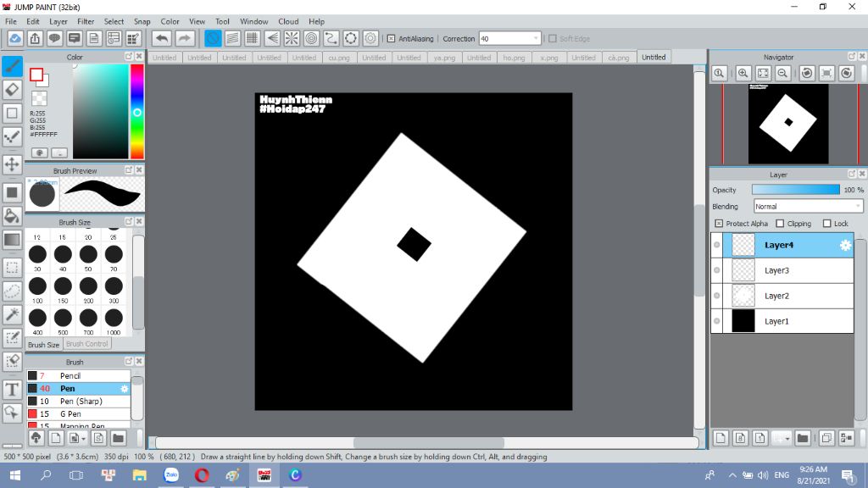Fit canvas to window in Navigator
Viewport: 868px width, 488px height.
click(763, 73)
